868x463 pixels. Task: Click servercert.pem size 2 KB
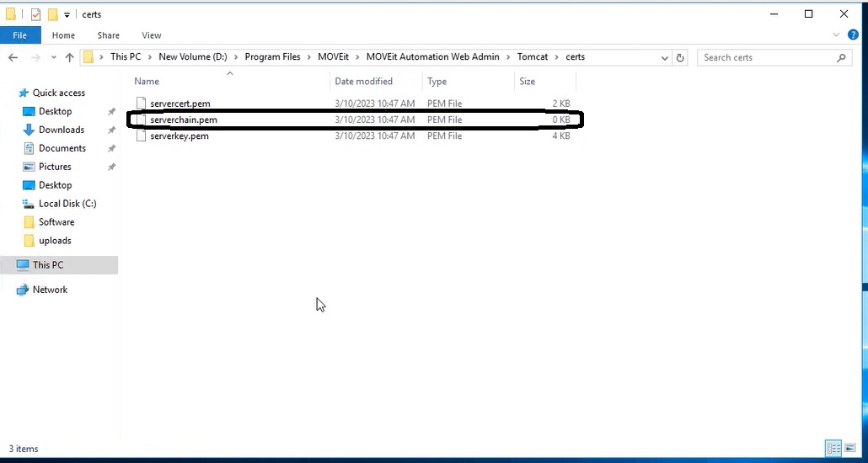point(561,104)
